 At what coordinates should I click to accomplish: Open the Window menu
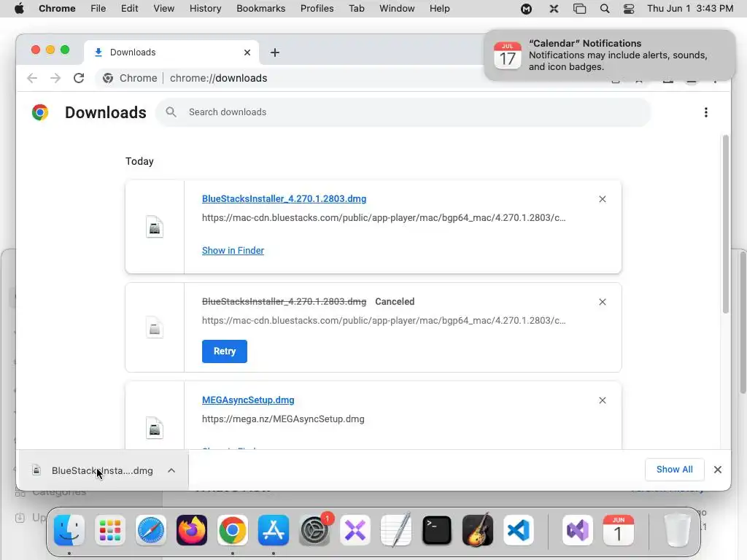[397, 9]
